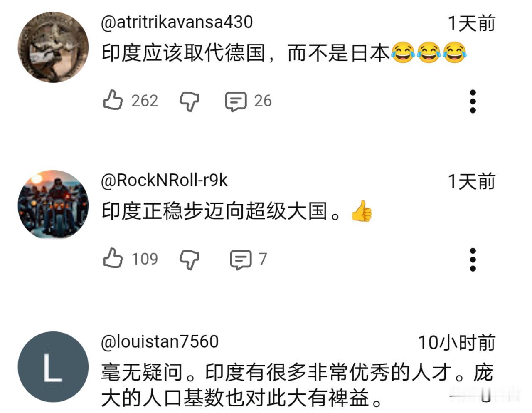Open @RockNRoll-r9k's motorcycle avatar

53,205
